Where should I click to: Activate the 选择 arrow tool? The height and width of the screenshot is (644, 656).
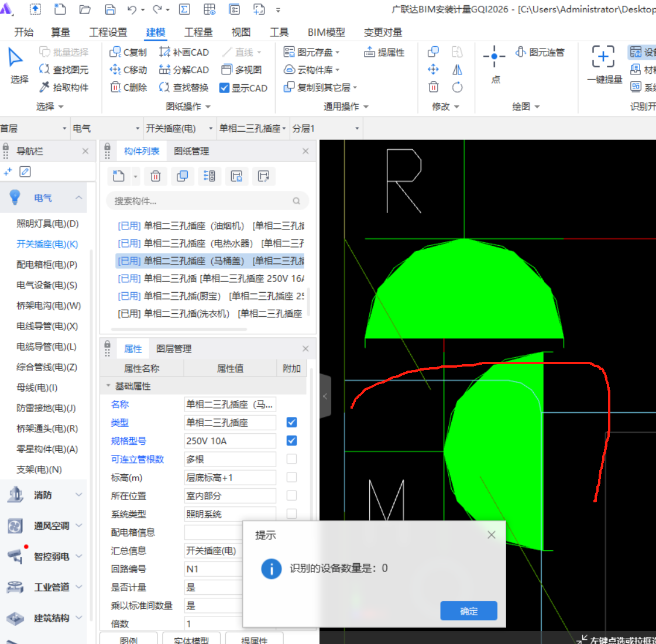click(x=19, y=66)
